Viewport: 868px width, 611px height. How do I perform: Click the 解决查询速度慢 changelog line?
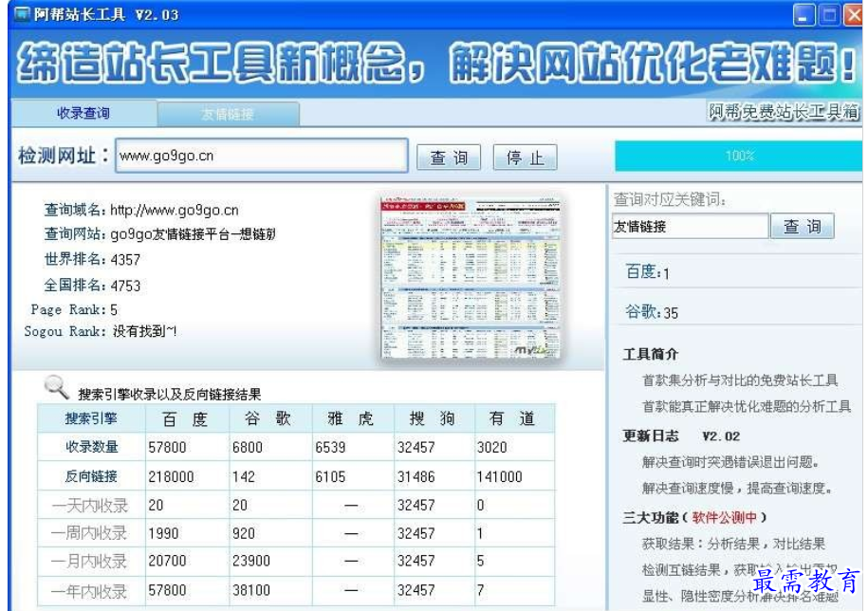(737, 488)
